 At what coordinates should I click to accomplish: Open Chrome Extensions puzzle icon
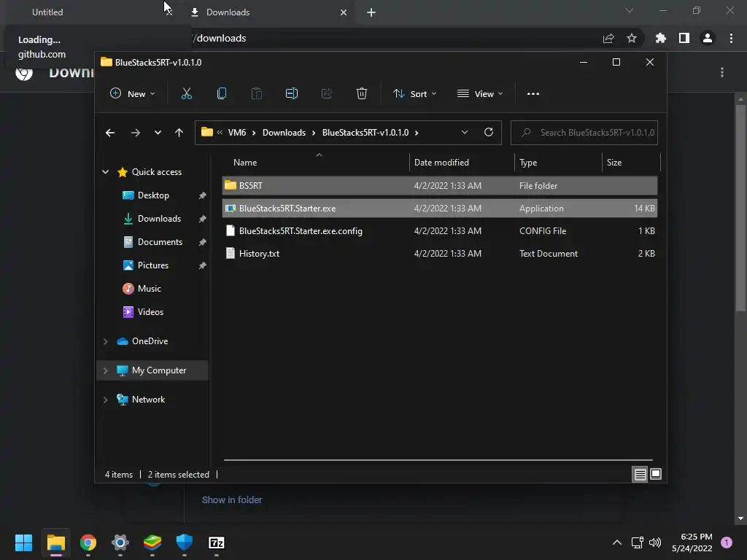click(x=661, y=38)
